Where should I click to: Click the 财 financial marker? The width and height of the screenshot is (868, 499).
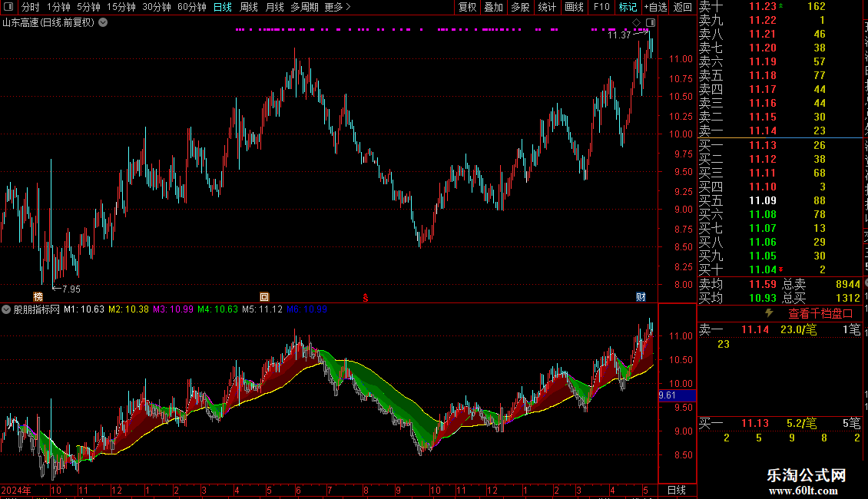point(641,297)
